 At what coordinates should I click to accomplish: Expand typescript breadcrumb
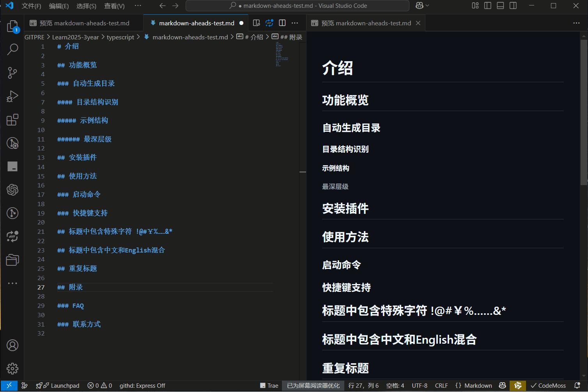tap(120, 37)
